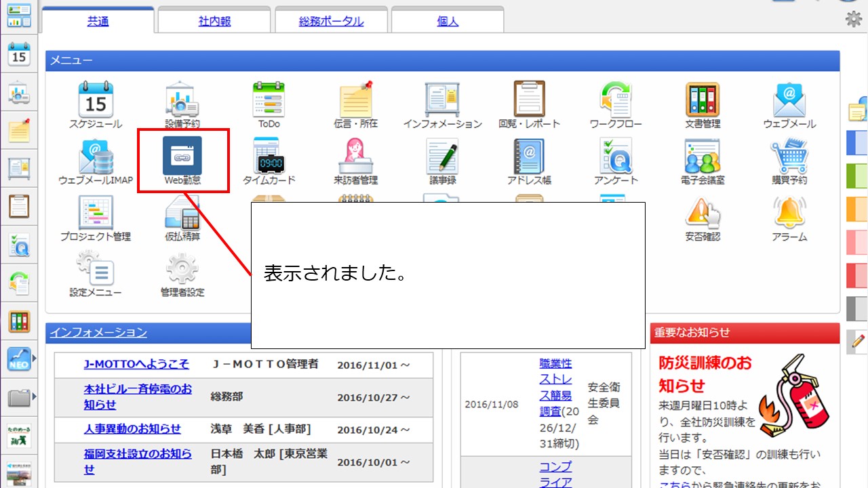This screenshot has width=868, height=488.
Task: Launch the タイムカード application icon
Action: 269,161
